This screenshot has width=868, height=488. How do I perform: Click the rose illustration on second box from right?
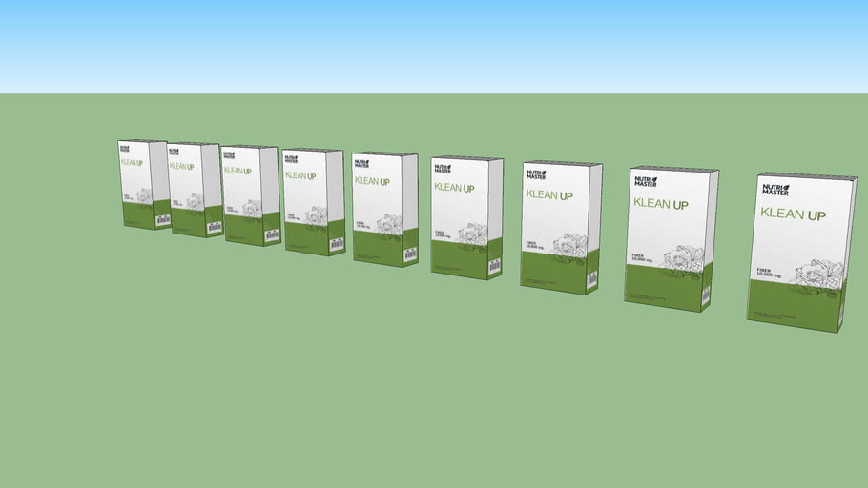pos(689,258)
